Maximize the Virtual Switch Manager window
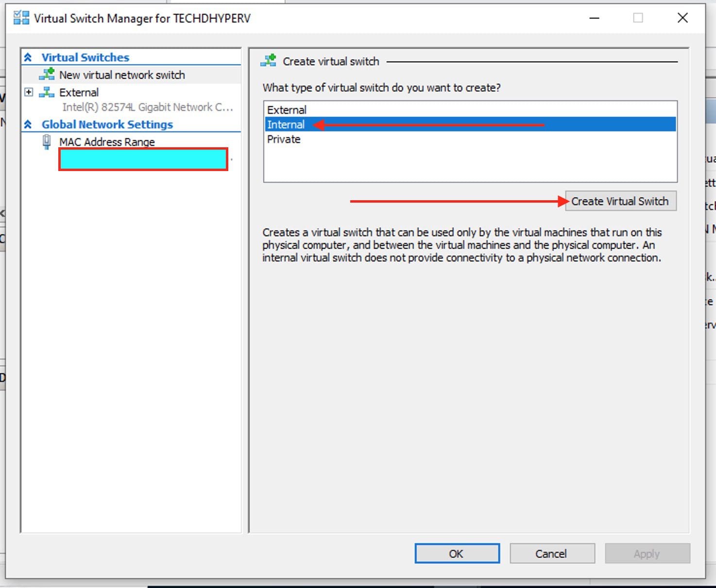 tap(638, 18)
